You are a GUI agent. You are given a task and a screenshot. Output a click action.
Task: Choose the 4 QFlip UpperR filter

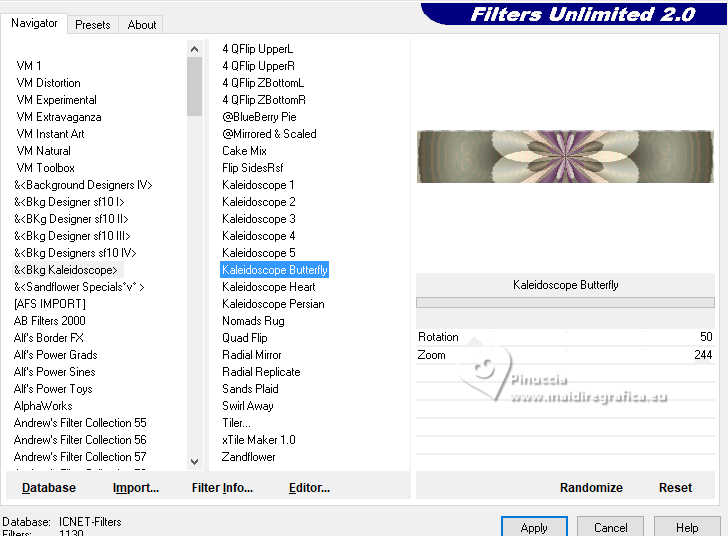click(258, 66)
